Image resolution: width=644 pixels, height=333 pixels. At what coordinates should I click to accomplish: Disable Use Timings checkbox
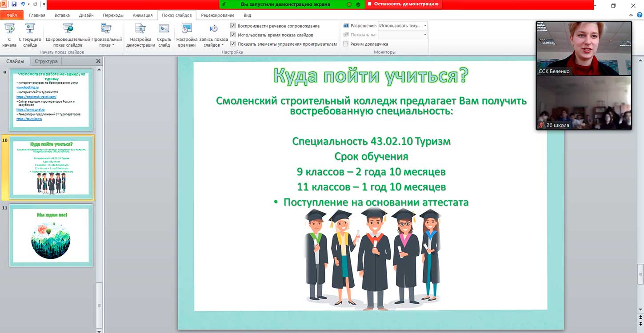click(233, 35)
